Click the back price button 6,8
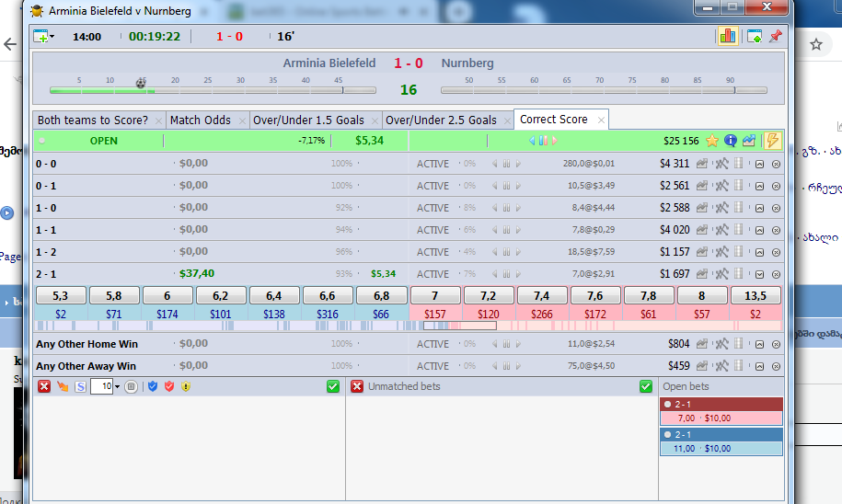The height and width of the screenshot is (504, 842). coord(381,296)
